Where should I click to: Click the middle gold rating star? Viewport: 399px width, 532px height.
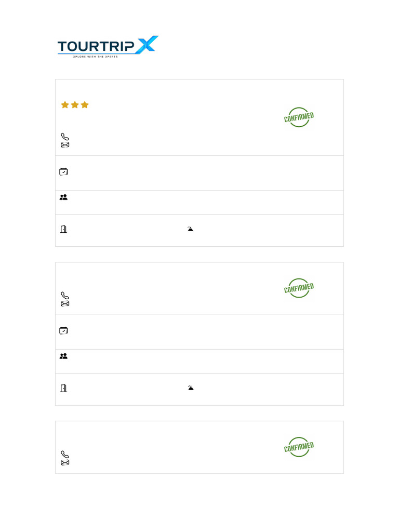point(75,105)
